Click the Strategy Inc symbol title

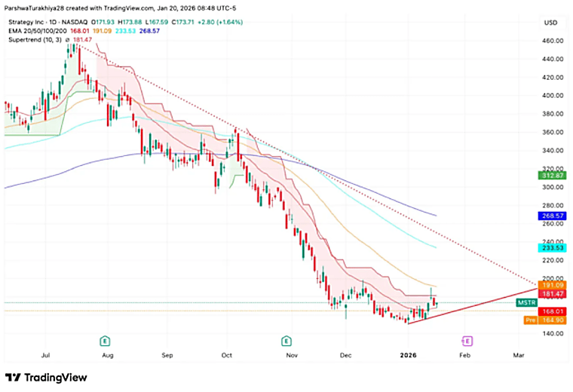pos(47,23)
